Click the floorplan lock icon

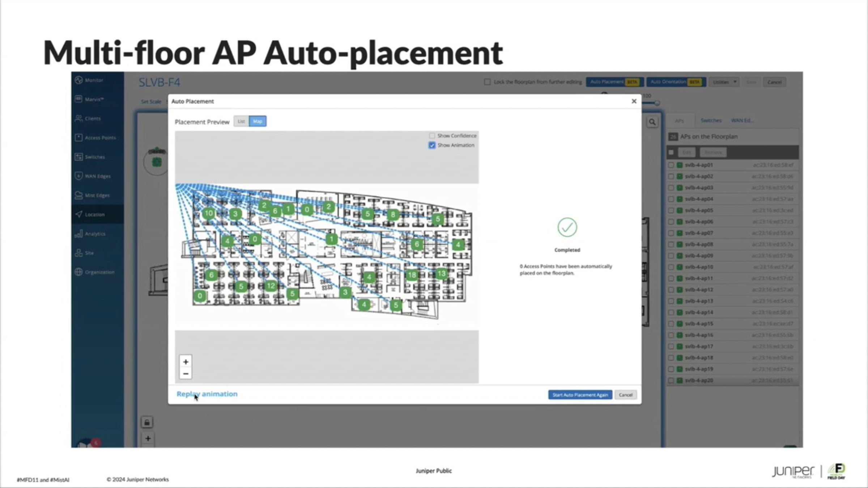(x=147, y=422)
